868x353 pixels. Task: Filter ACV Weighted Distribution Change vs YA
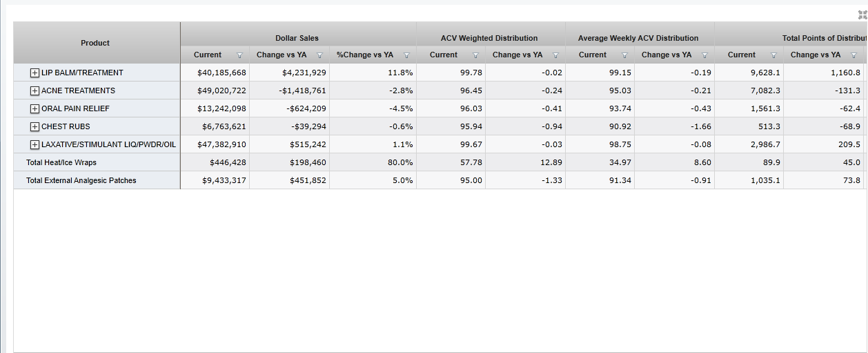click(555, 55)
